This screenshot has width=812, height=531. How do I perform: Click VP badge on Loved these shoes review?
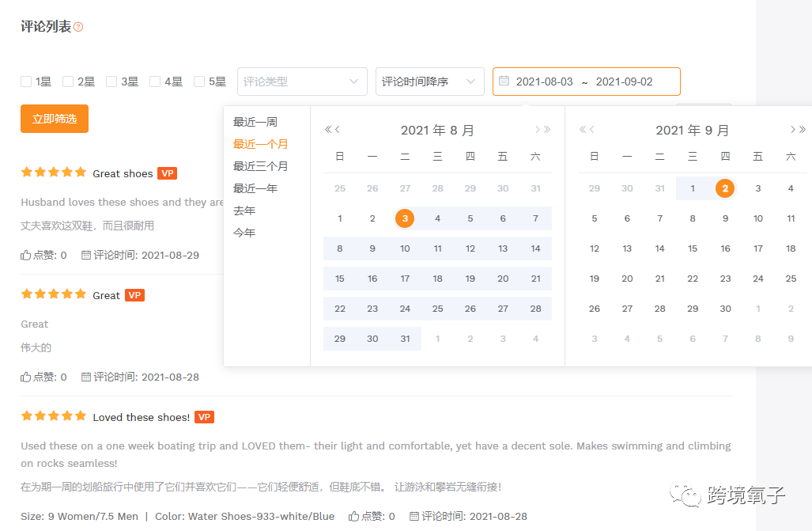(x=204, y=417)
